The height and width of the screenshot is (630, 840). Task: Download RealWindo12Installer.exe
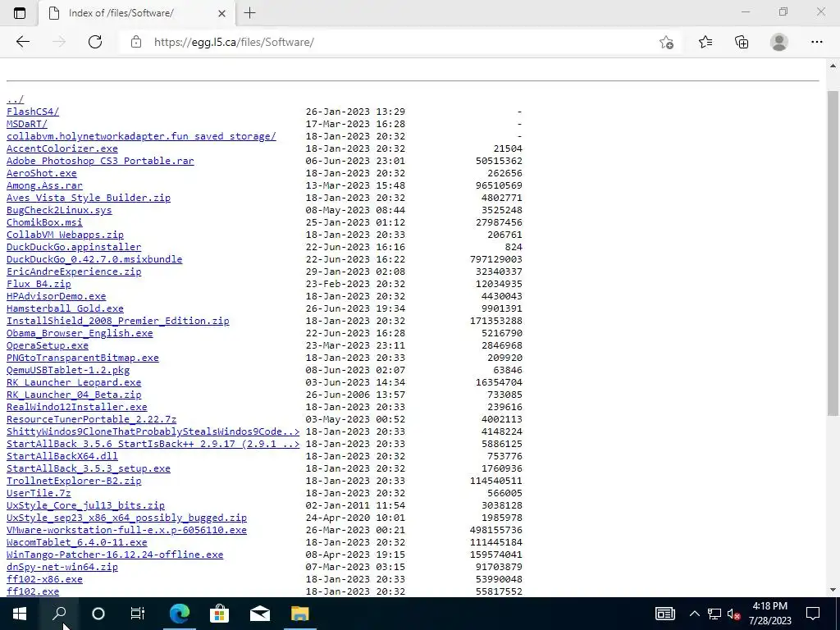(x=76, y=407)
